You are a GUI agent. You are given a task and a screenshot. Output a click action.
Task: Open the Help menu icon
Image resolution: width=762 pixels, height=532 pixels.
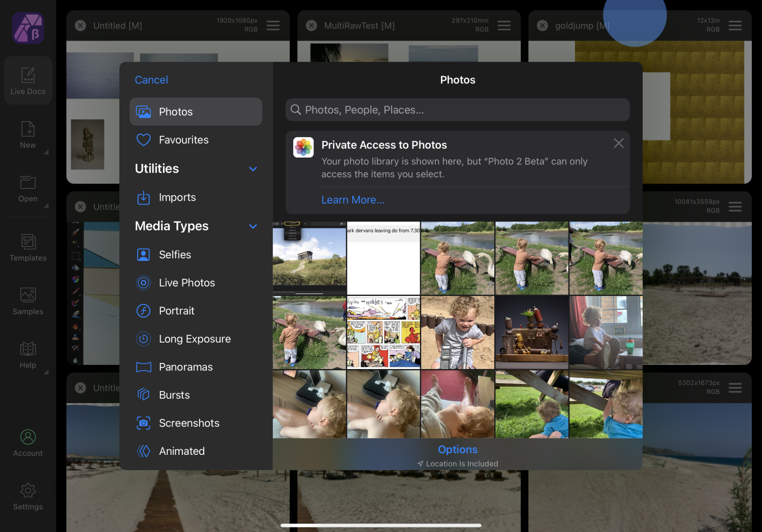[x=28, y=354]
